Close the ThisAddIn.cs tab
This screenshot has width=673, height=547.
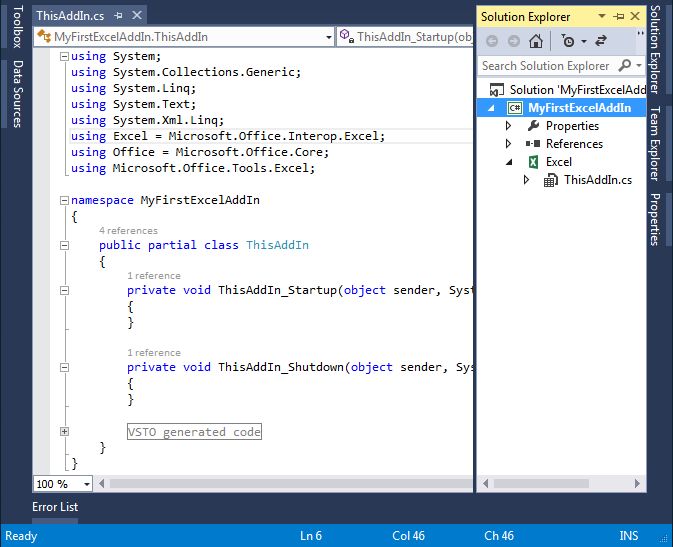click(137, 16)
